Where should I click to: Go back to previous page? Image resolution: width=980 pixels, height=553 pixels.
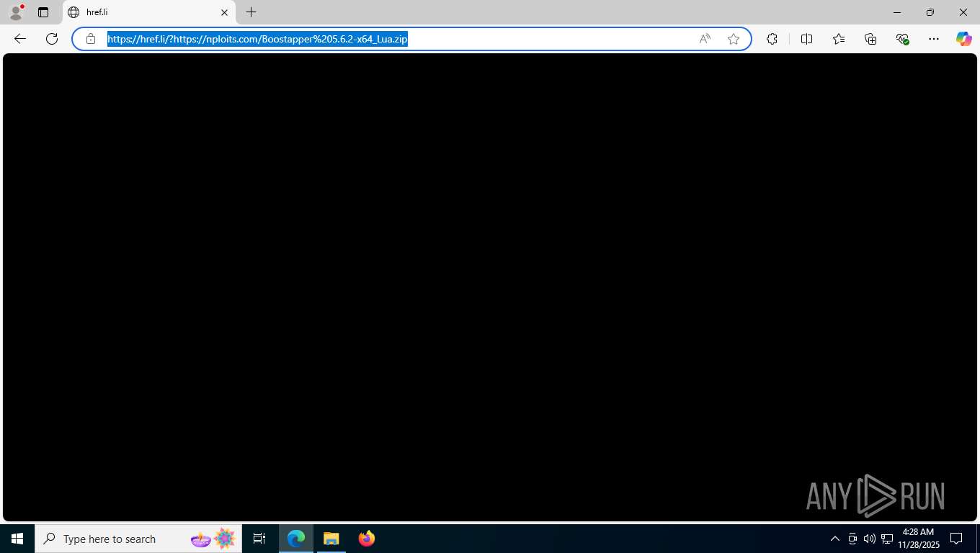pos(20,39)
